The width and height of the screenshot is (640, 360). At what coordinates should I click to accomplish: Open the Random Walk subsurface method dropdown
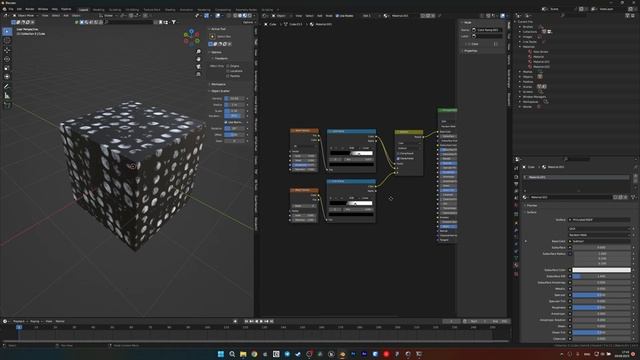(599, 235)
